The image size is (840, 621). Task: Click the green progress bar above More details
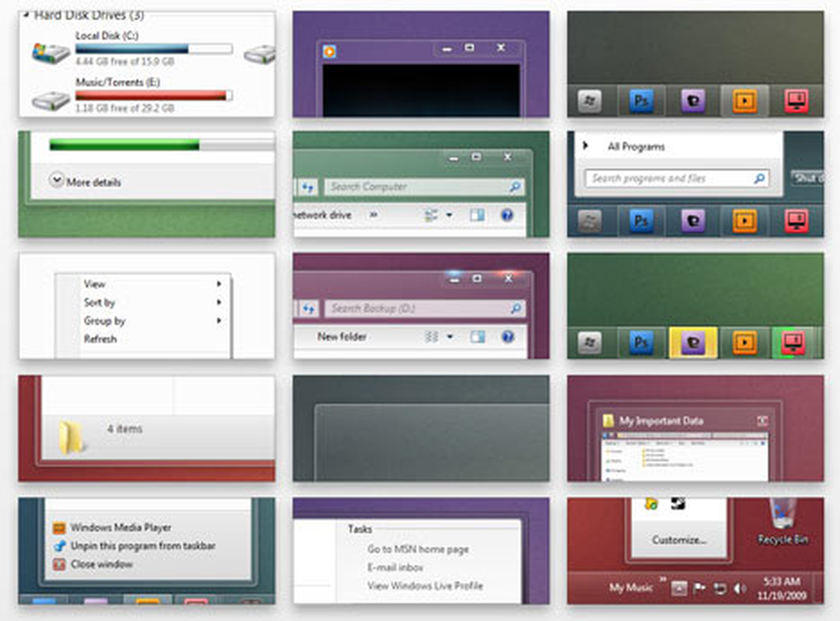tap(161, 144)
